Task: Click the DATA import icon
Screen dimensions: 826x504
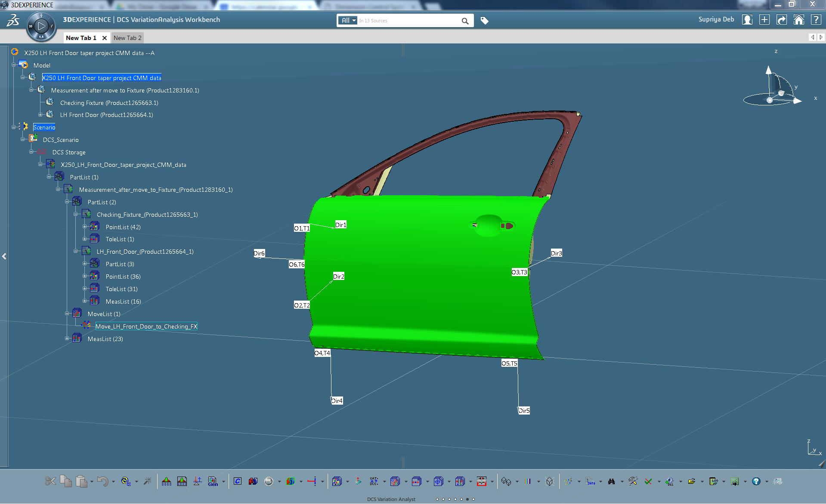Action: (x=591, y=481)
